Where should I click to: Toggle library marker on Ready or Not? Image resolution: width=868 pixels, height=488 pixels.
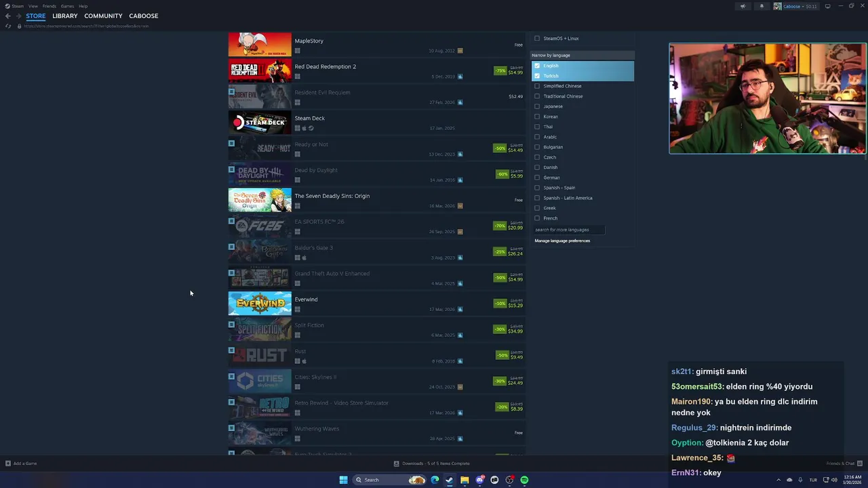[x=231, y=143]
